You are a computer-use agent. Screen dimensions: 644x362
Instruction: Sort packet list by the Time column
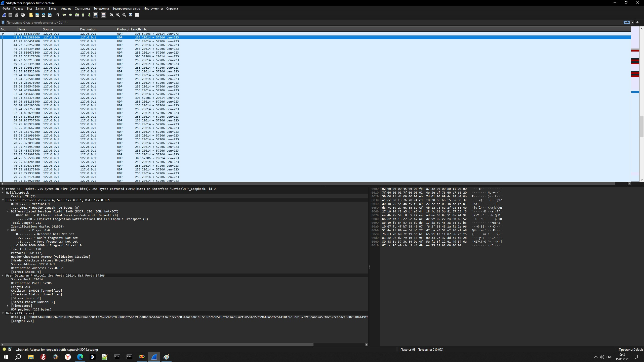30,29
